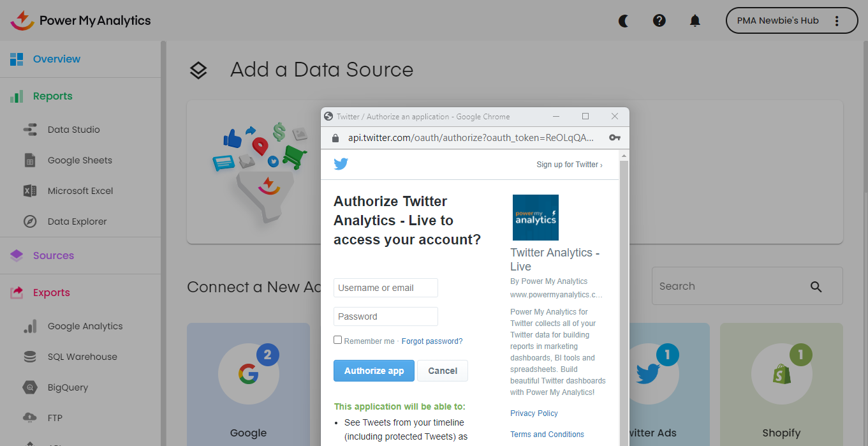This screenshot has width=868, height=446.
Task: Collapse the Exports section
Action: point(51,292)
